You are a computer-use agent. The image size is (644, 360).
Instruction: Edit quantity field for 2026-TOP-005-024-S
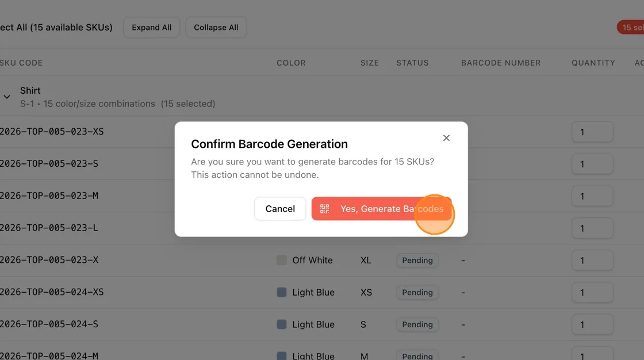592,324
